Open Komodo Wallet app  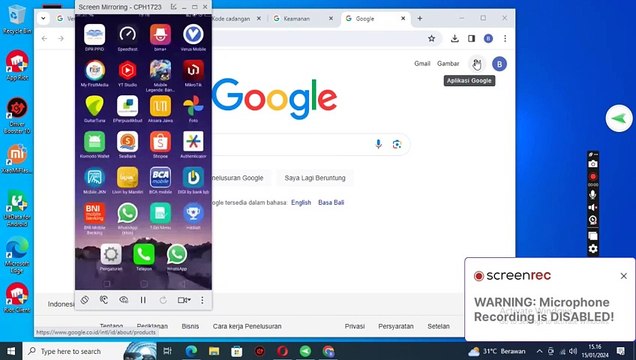(95, 142)
